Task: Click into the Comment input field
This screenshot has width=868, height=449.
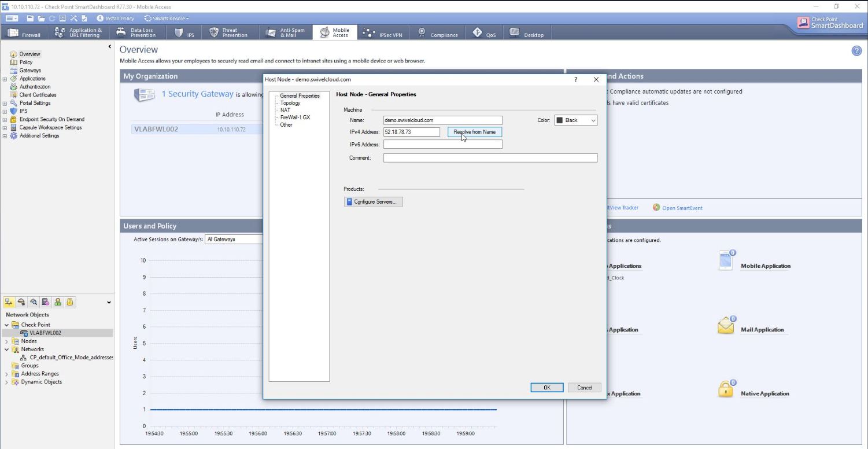Action: (490, 158)
